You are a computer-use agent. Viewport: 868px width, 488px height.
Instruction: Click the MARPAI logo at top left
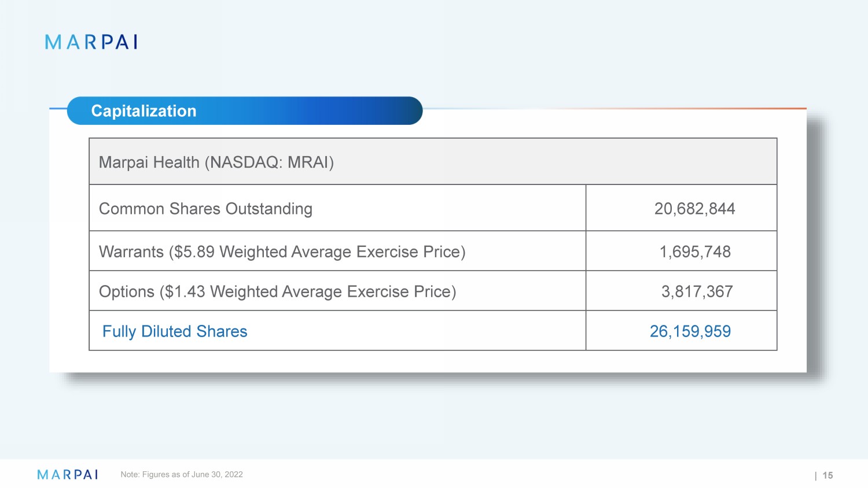(x=91, y=42)
